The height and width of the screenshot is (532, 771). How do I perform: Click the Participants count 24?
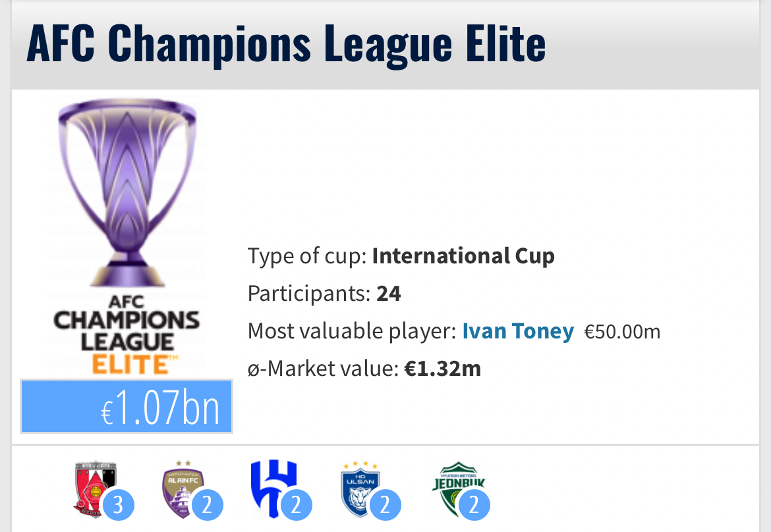coord(389,294)
